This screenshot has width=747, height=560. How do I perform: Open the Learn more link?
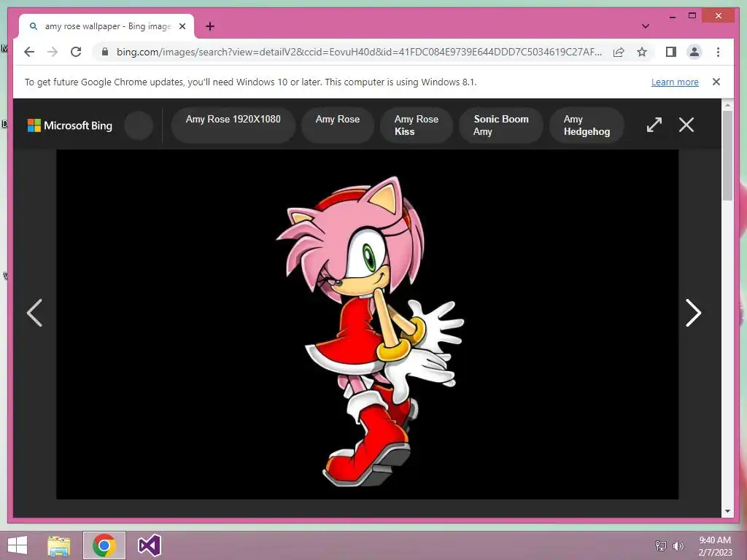tap(675, 82)
